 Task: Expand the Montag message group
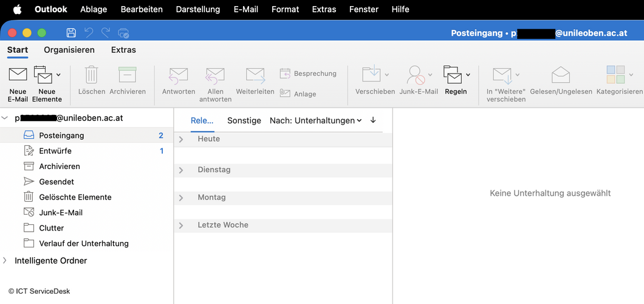pyautogui.click(x=181, y=198)
